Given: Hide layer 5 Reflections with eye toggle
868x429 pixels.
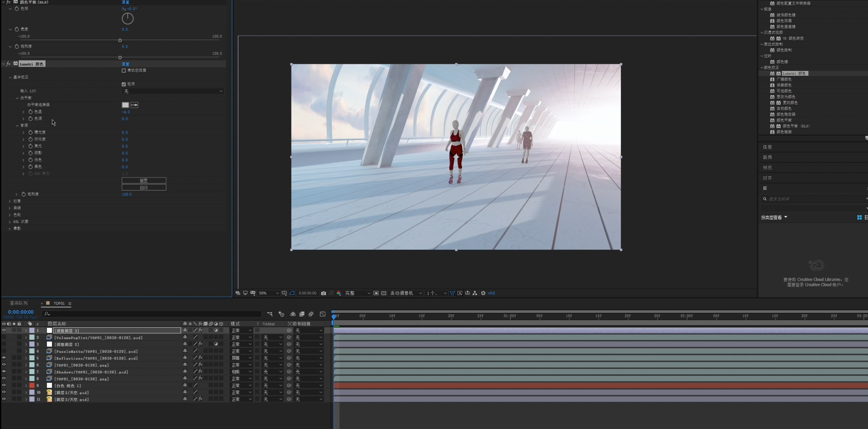Looking at the screenshot, I should pyautogui.click(x=4, y=358).
